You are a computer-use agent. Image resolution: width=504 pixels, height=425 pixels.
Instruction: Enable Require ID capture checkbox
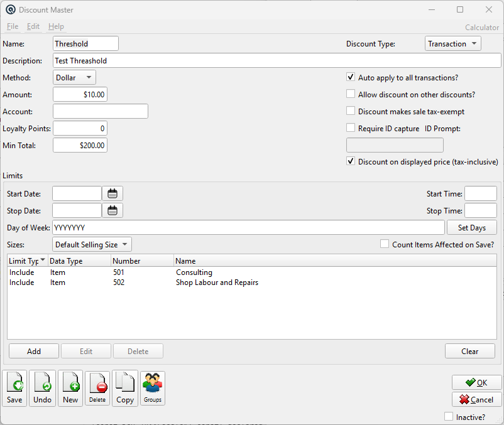[x=351, y=128]
